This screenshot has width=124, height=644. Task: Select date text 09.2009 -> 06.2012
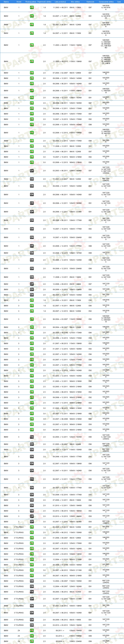pos(60,620)
